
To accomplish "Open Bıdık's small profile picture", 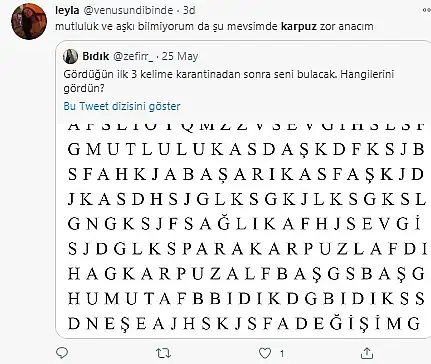I will click(70, 56).
